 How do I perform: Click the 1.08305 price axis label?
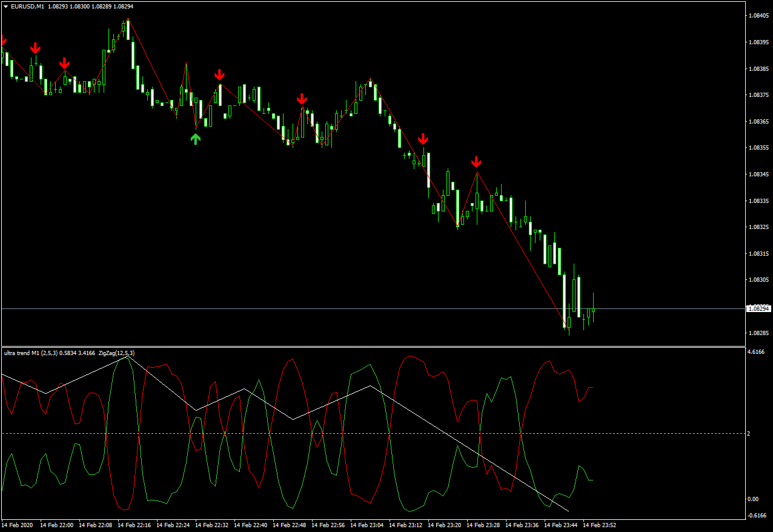point(758,280)
